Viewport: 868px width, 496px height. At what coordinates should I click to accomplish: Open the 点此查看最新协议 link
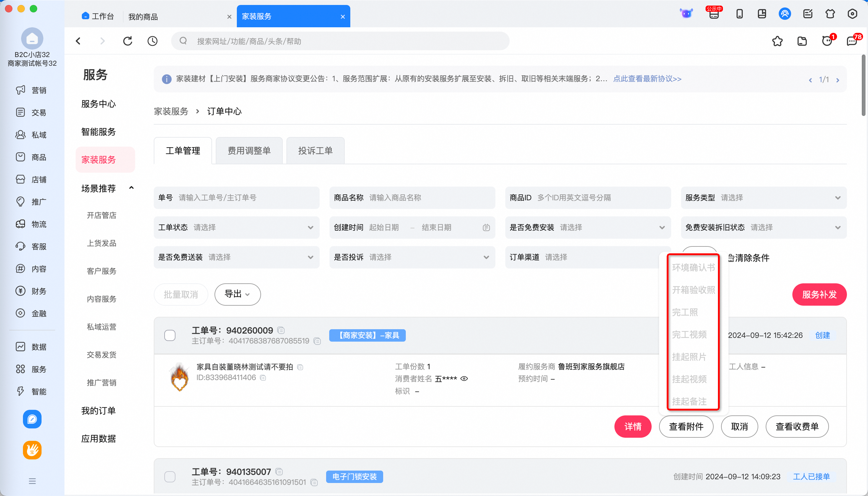(x=647, y=79)
